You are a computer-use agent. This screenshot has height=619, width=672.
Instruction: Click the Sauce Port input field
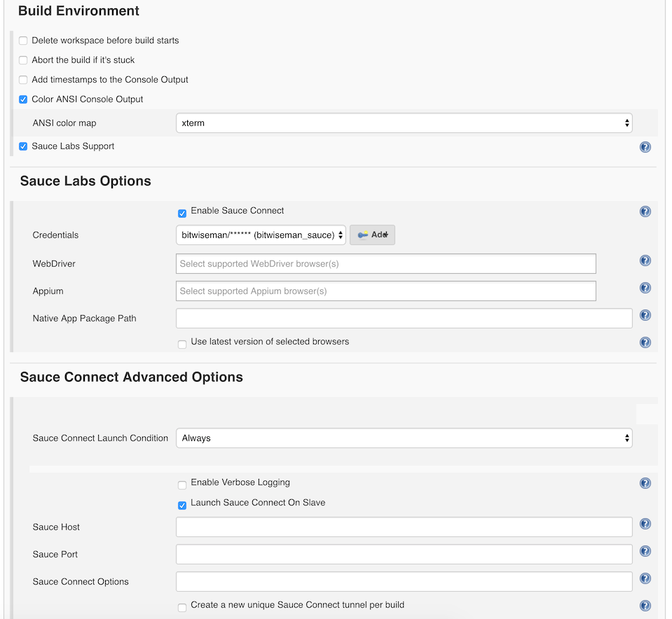point(404,555)
